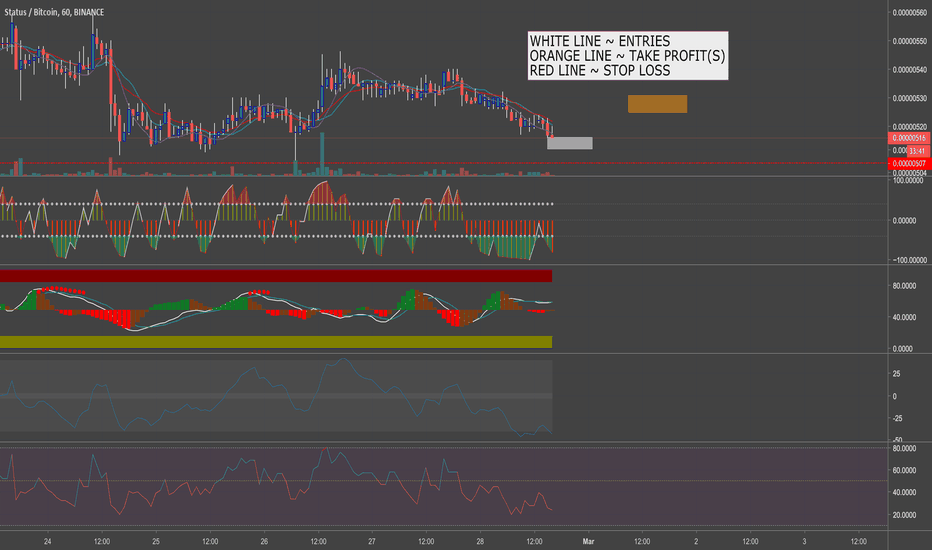Click the 25 date label on time axis
Viewport: 932px width, 550px height.
(156, 541)
